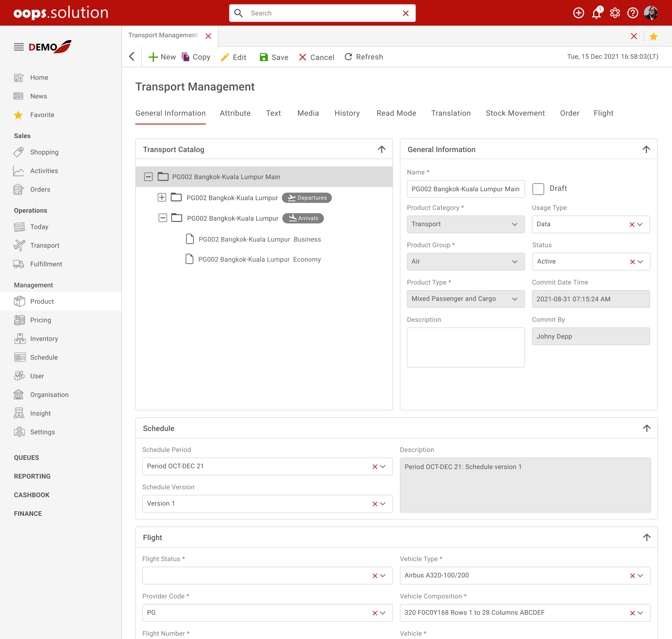Image resolution: width=672 pixels, height=639 pixels.
Task: Open the help question mark icon
Action: tap(632, 13)
